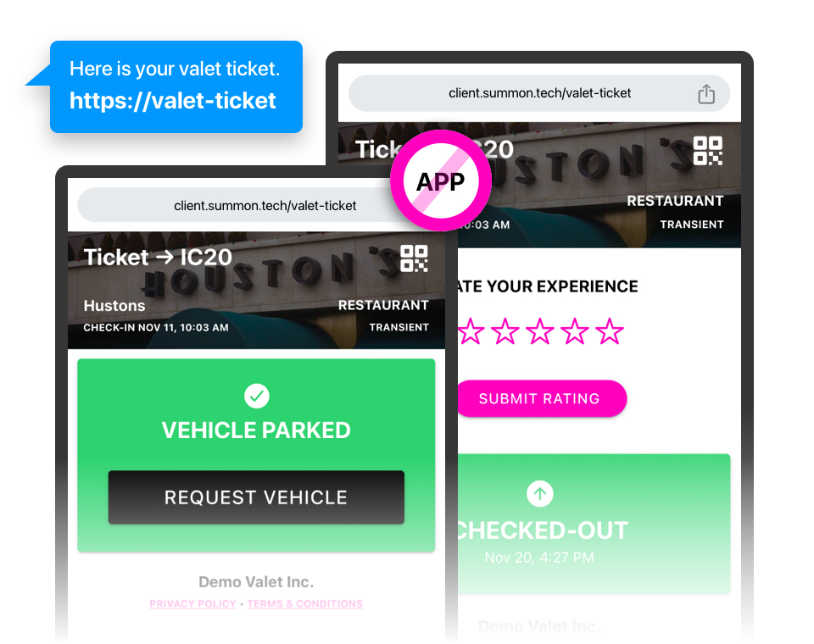Image resolution: width=814 pixels, height=644 pixels.
Task: Click the Ticket → IC20 heading
Action: click(x=158, y=258)
